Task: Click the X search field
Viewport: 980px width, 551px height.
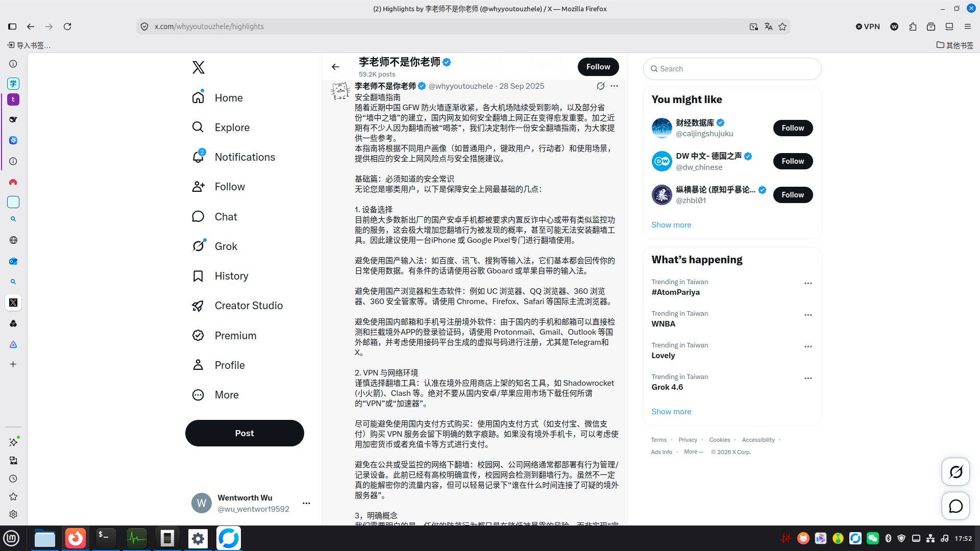Action: point(732,69)
